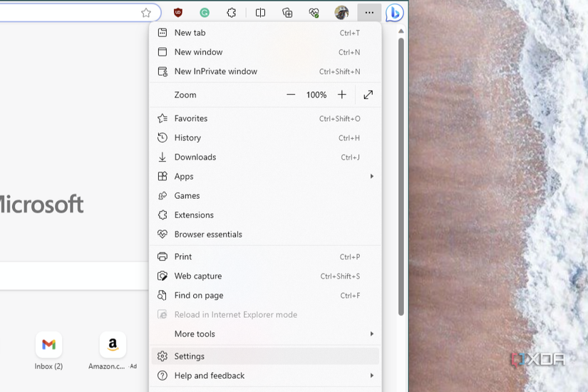
Task: Click the Split screen toolbar icon
Action: (x=260, y=13)
